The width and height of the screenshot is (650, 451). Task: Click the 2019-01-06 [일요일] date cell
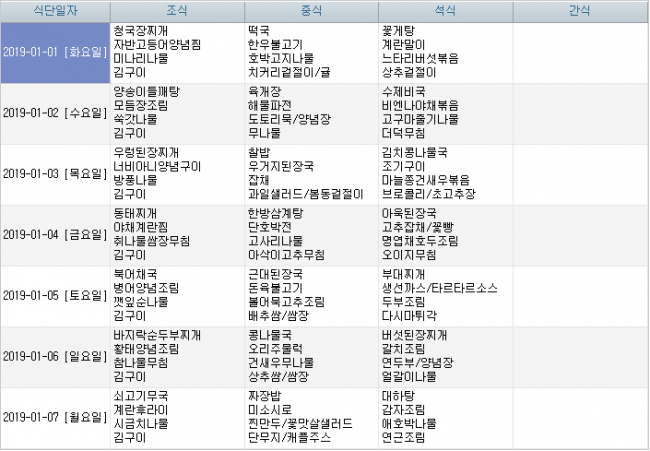(x=55, y=356)
